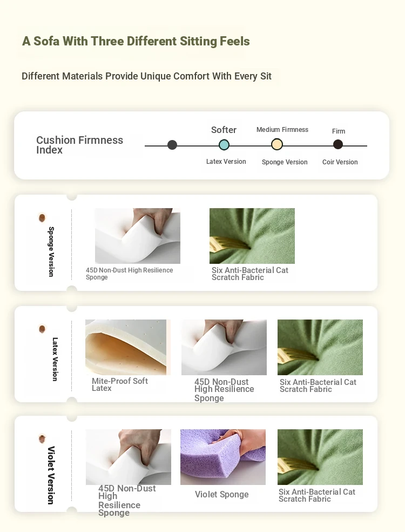Select the teal Softer firmness dot

coord(224,145)
